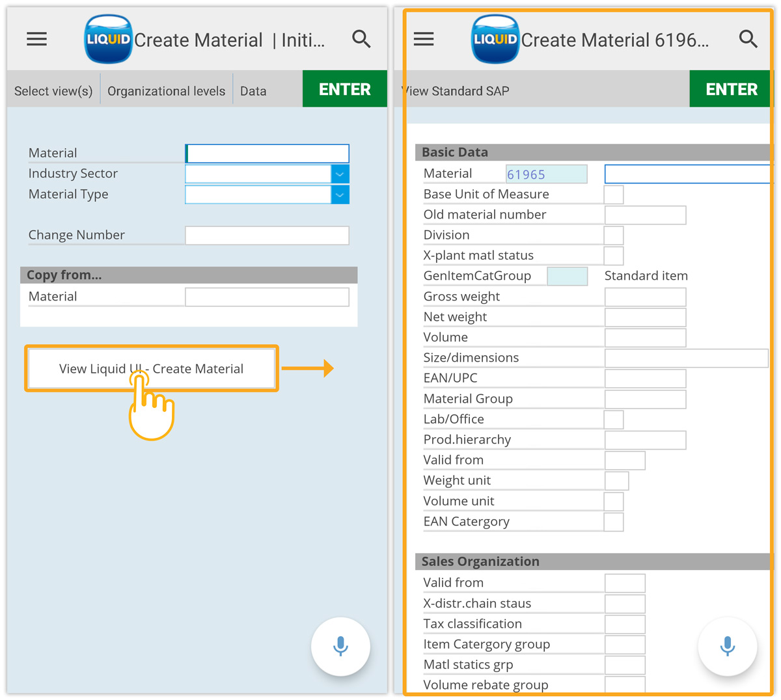Click Liquid UI logo on right screen
This screenshot has height=700, width=781.
click(495, 40)
